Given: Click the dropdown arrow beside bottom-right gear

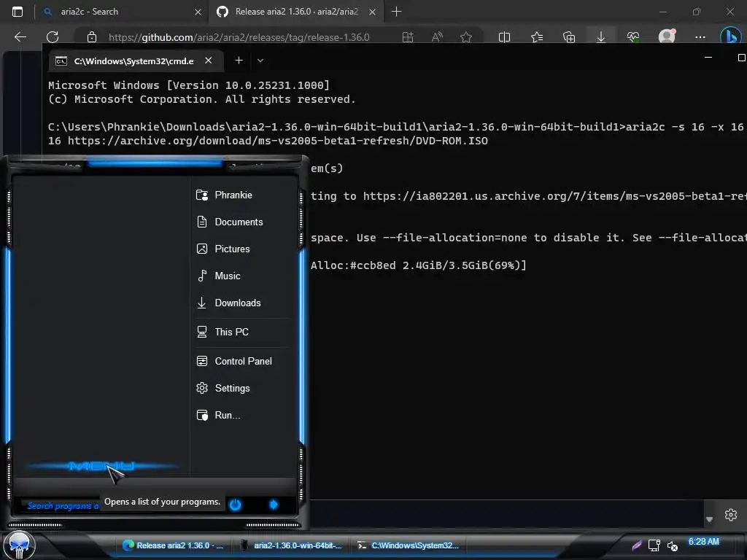Looking at the screenshot, I should (x=709, y=519).
